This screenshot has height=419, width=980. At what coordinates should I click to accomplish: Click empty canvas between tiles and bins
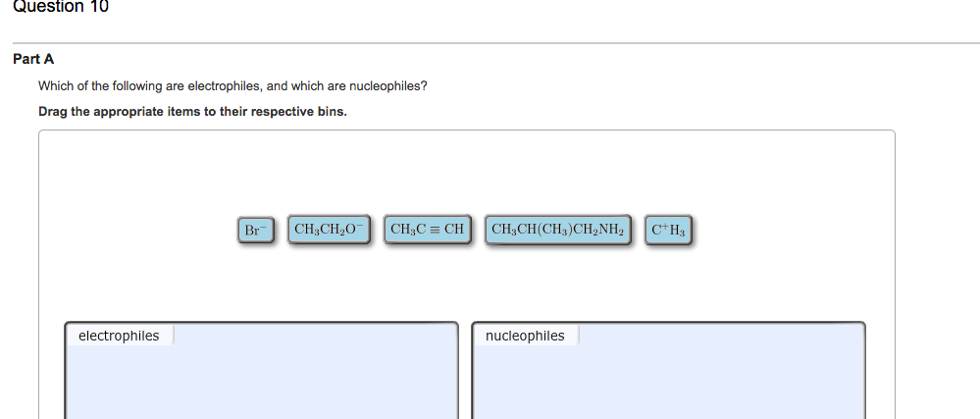tap(466, 283)
